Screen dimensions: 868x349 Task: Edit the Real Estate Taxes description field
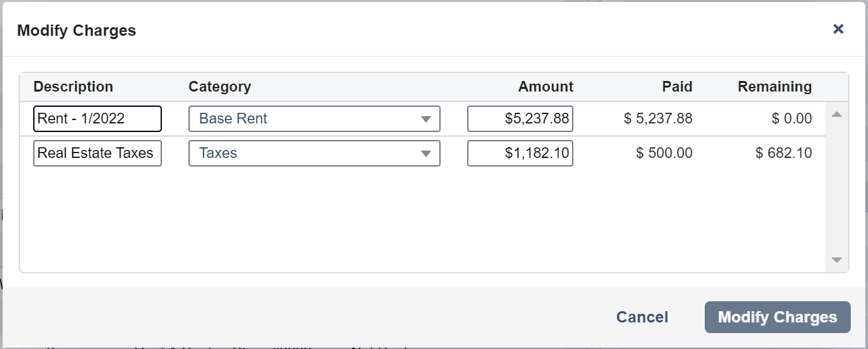pyautogui.click(x=98, y=153)
